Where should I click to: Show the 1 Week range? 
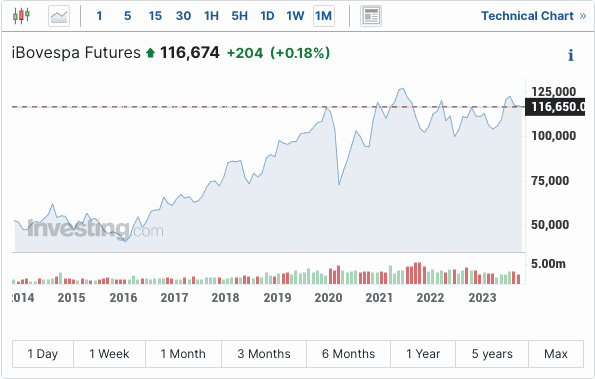(x=109, y=354)
